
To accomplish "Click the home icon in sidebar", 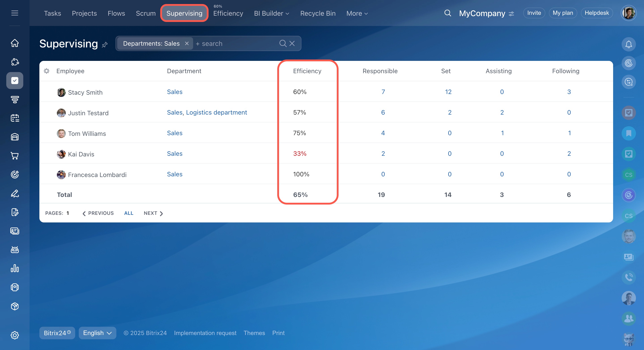I will coord(15,43).
